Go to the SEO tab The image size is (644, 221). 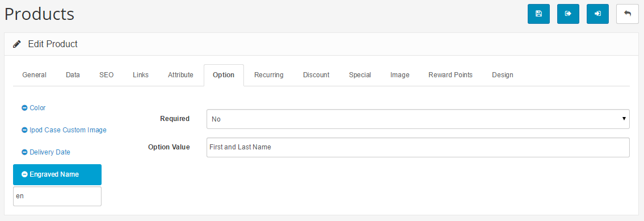click(106, 75)
